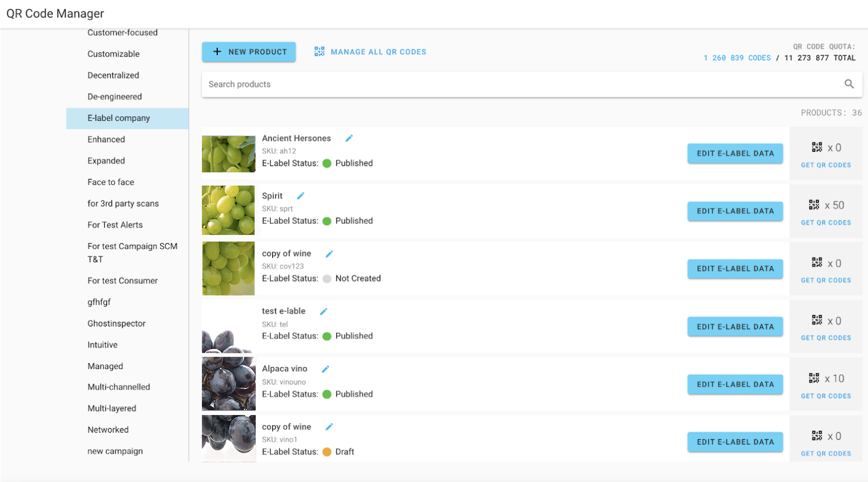
Task: Select Managed in the sidebar
Action: pyautogui.click(x=105, y=366)
